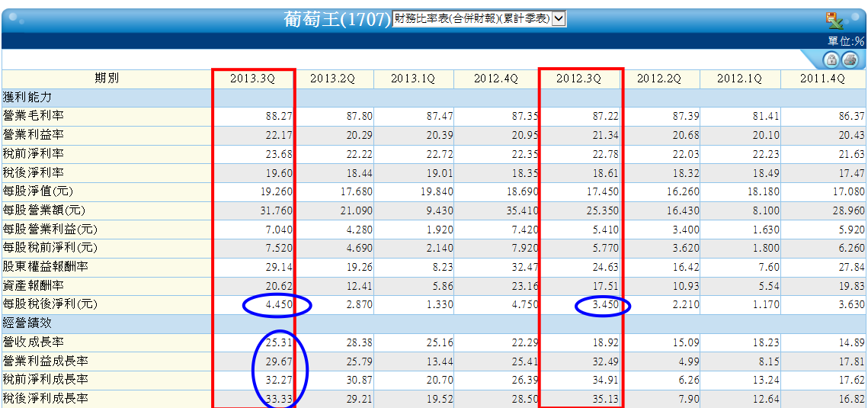This screenshot has width=868, height=408.
Task: Click the 營收成長率 row label
Action: (34, 342)
